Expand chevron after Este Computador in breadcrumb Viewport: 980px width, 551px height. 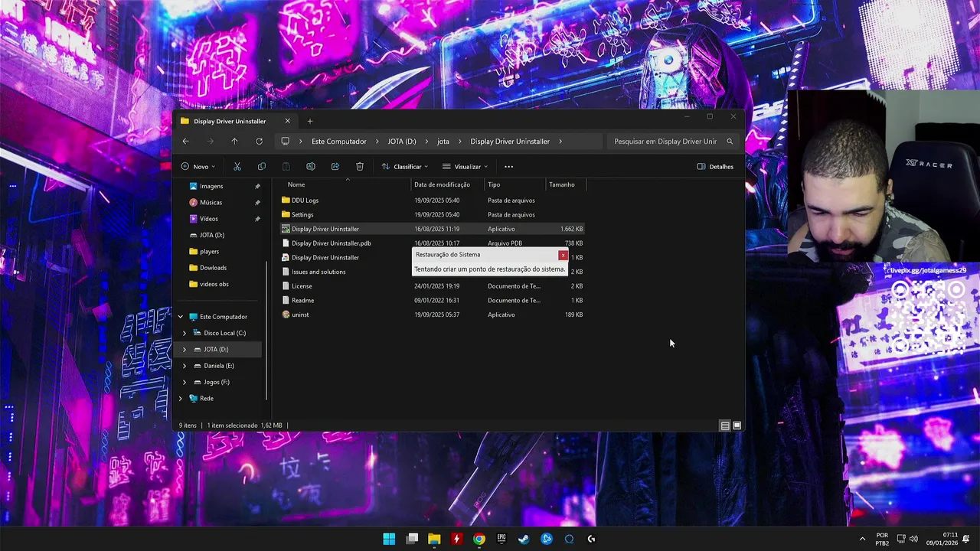(x=377, y=142)
